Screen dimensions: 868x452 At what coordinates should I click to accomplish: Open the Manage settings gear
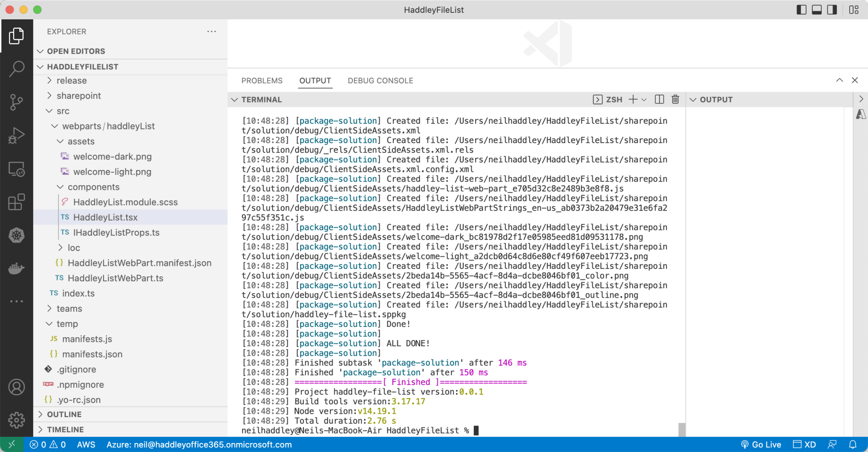click(x=17, y=419)
